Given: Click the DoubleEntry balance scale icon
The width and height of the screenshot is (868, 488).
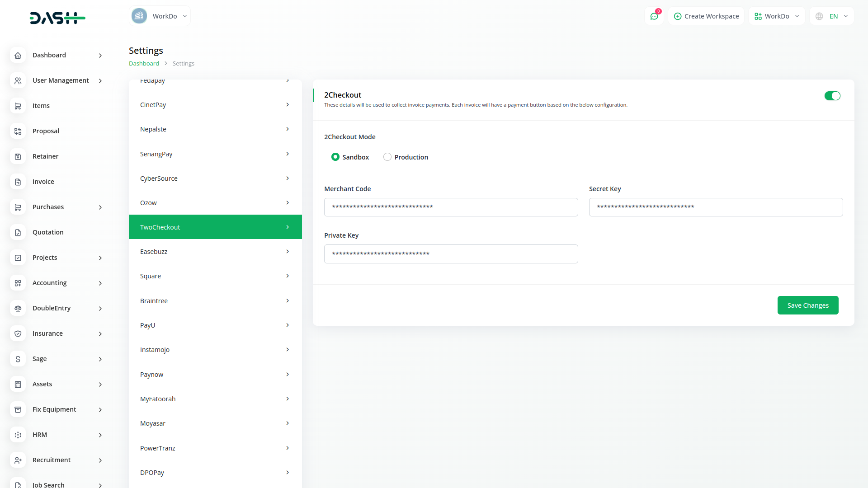Looking at the screenshot, I should (18, 308).
